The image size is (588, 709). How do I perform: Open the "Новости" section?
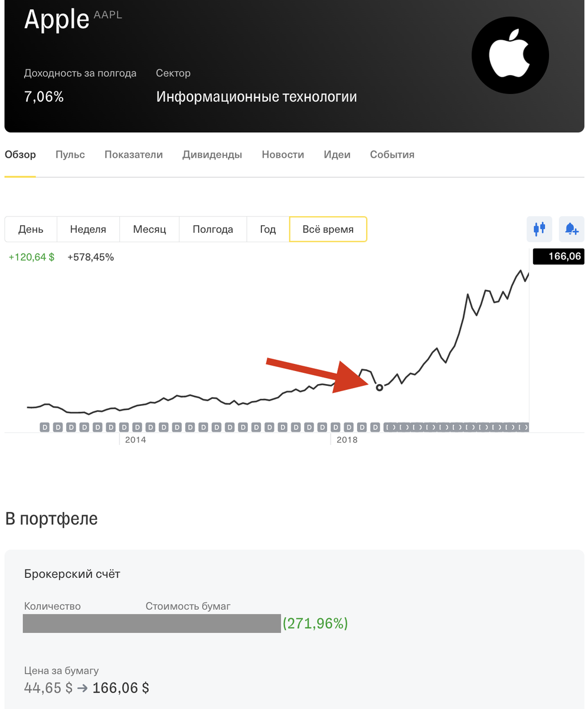(282, 154)
